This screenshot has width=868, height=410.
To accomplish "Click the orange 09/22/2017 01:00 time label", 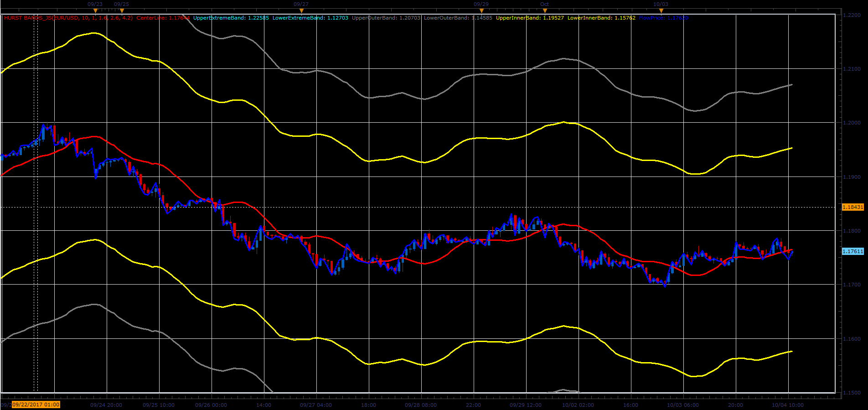I will coord(36,405).
